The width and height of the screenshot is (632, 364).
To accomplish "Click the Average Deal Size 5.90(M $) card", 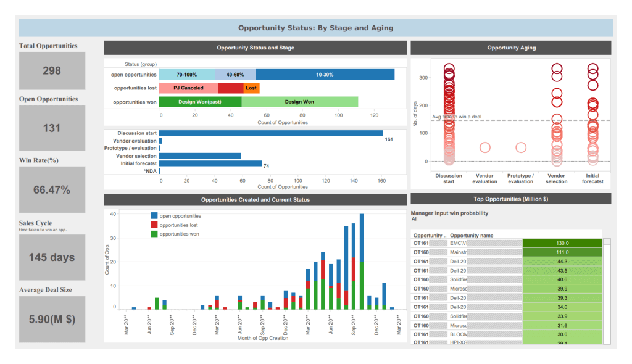I will (52, 319).
